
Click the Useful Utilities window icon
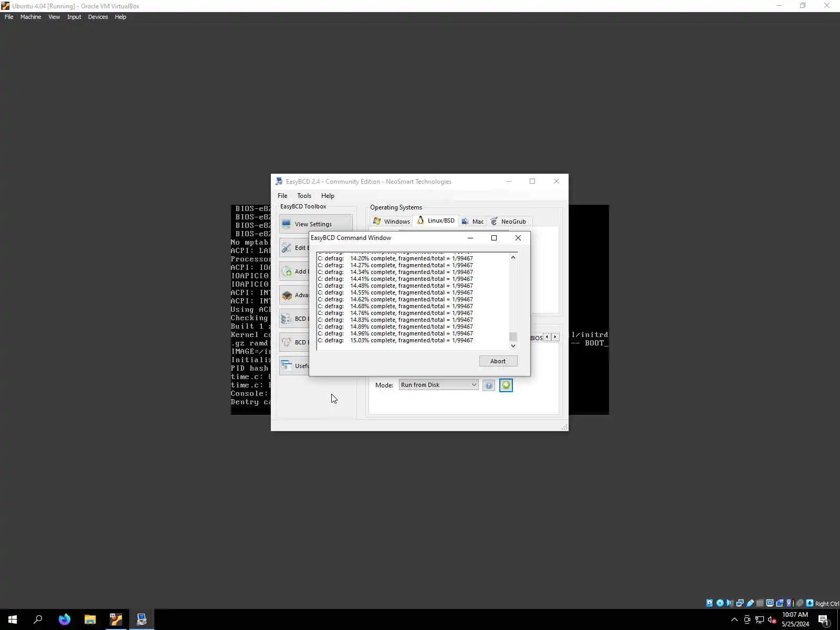tap(287, 366)
